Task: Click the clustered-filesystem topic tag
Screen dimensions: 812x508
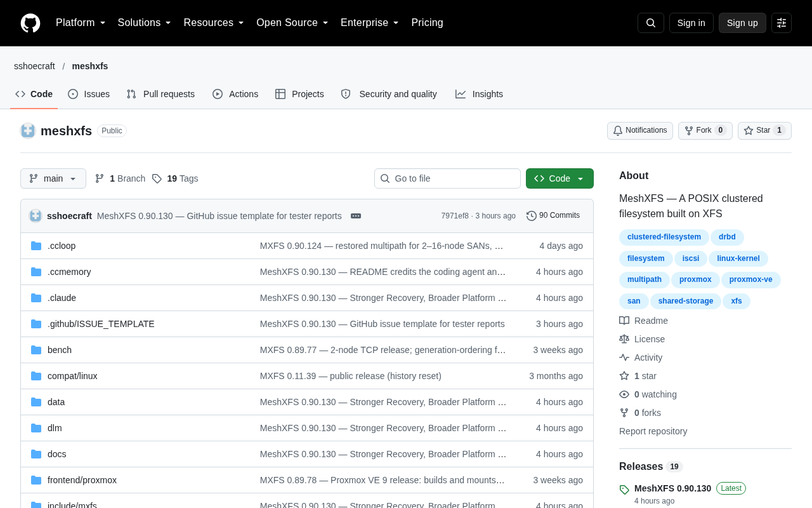Action: pos(664,237)
